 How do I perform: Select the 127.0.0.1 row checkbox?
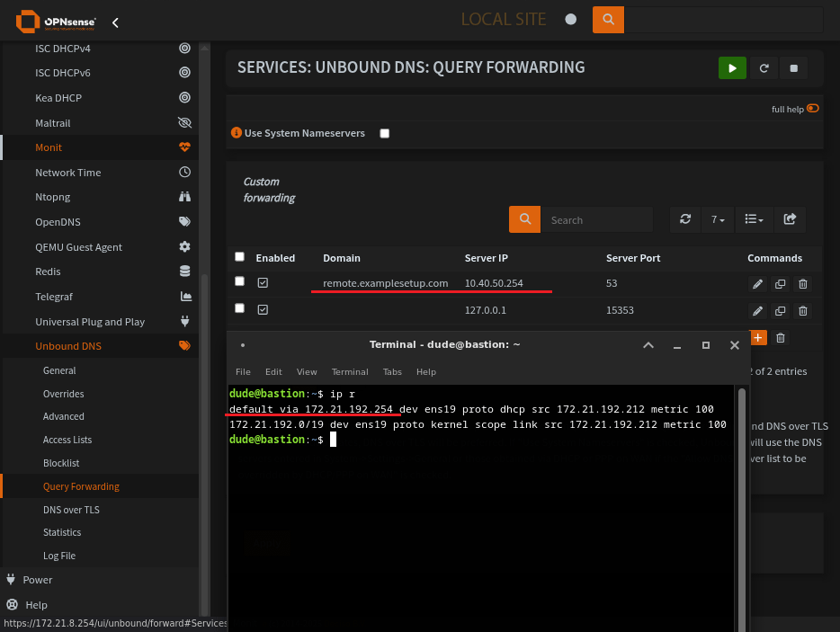coord(239,308)
